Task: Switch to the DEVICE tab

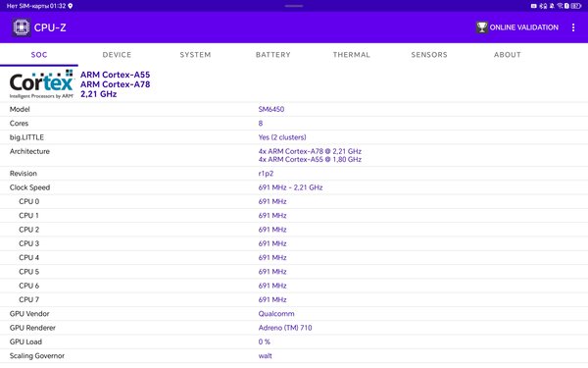Action: tap(117, 55)
